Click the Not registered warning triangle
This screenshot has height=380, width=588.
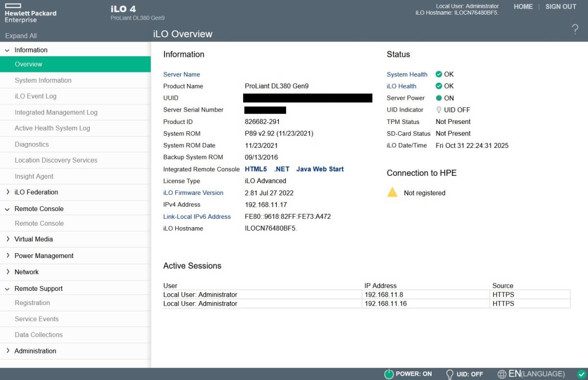pos(392,192)
